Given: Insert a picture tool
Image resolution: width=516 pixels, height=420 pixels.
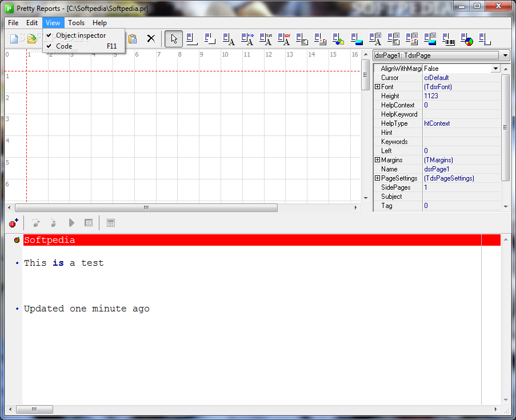Looking at the screenshot, I should point(357,39).
